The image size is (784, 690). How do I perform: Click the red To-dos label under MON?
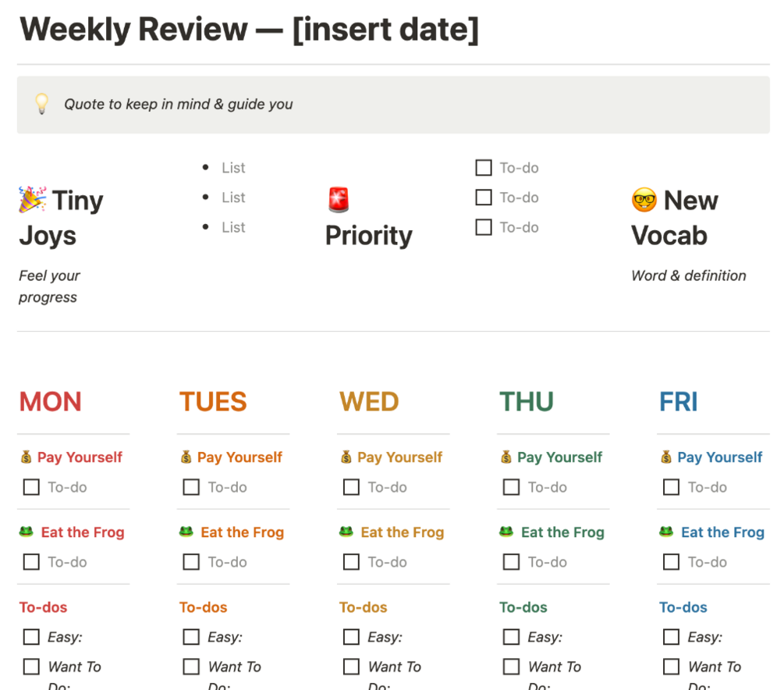coord(43,607)
